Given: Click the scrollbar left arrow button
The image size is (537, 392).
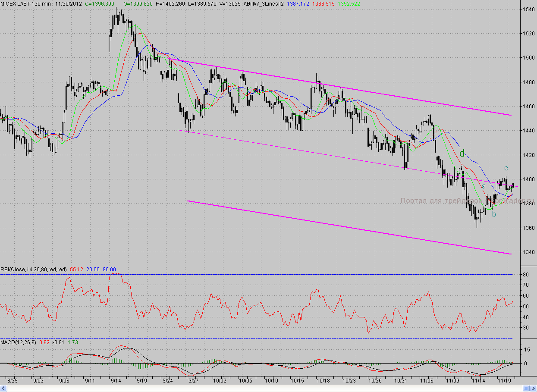Looking at the screenshot, I should click(3, 388).
